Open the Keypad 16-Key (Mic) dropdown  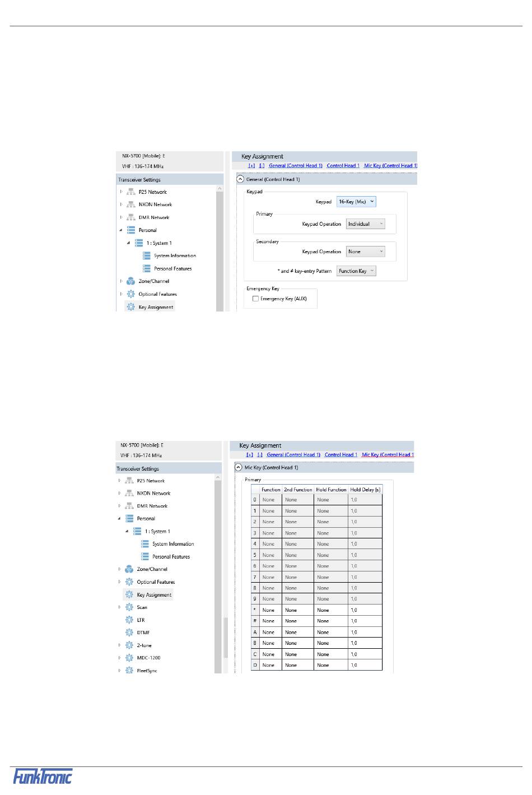point(356,202)
